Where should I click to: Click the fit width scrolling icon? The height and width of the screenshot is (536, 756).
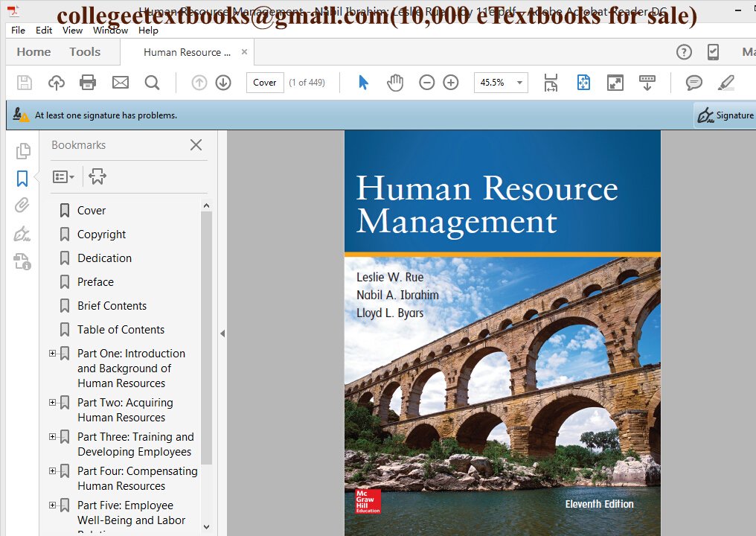point(551,83)
